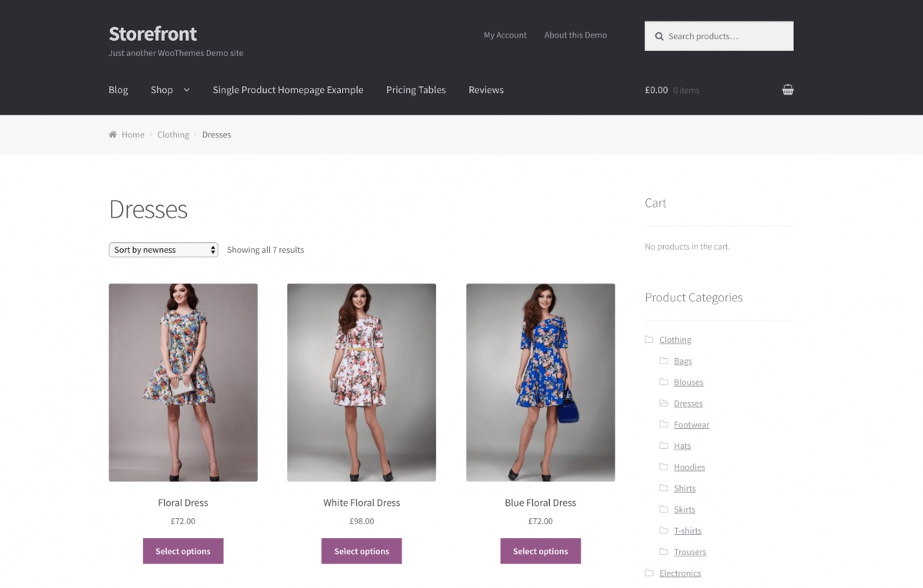923x588 pixels.
Task: Click the home icon in the breadcrumb
Action: [x=112, y=134]
